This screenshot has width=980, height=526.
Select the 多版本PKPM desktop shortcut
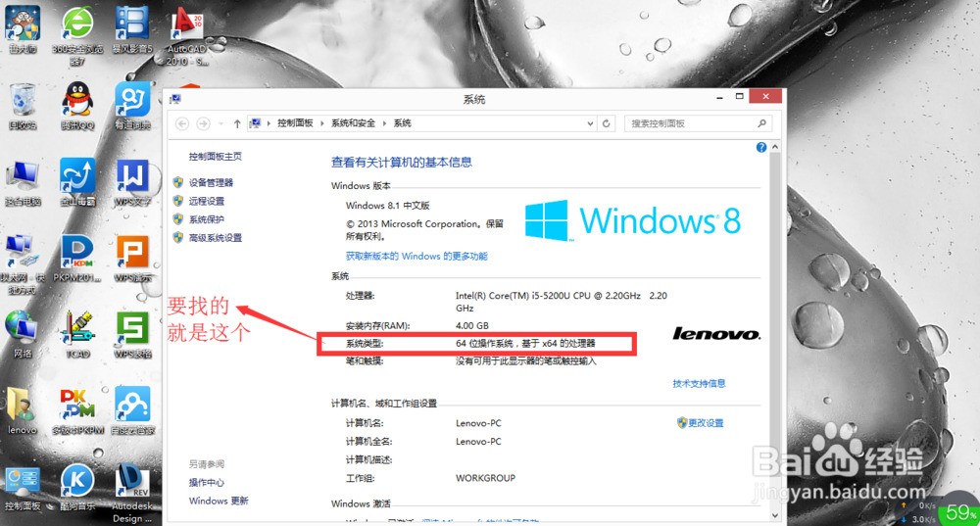(77, 411)
